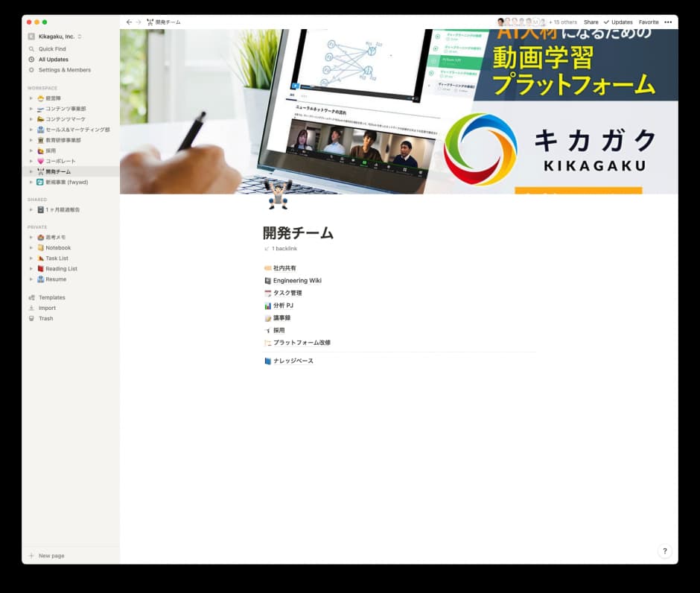Click the back arrow in top bar
The width and height of the screenshot is (700, 593).
tap(129, 22)
